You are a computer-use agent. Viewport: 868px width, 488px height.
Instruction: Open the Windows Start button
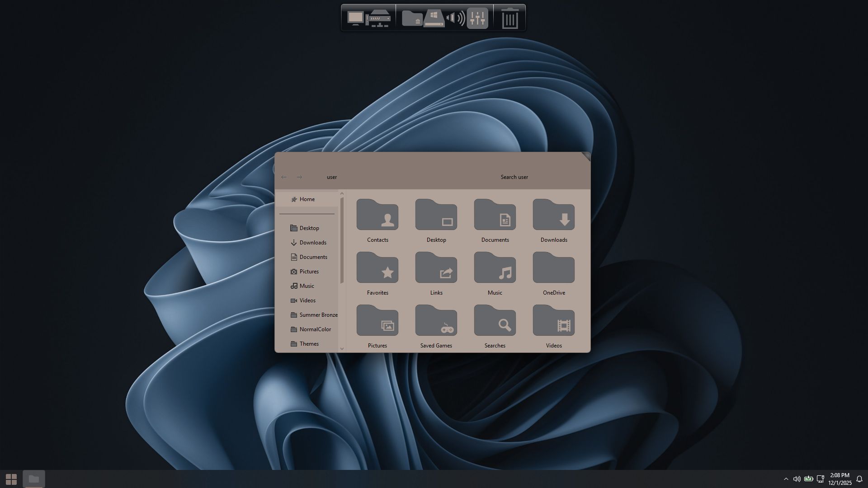point(11,479)
